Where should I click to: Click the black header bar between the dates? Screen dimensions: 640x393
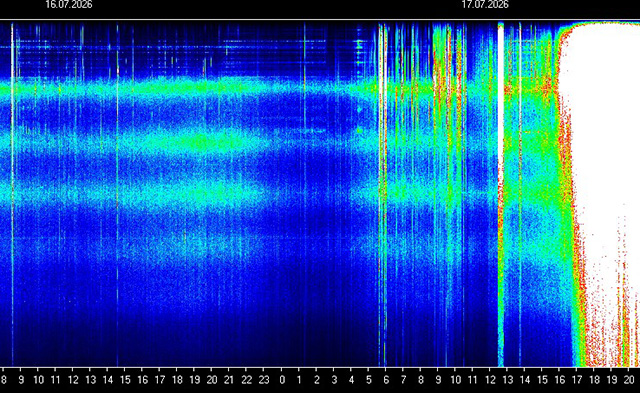click(277, 8)
